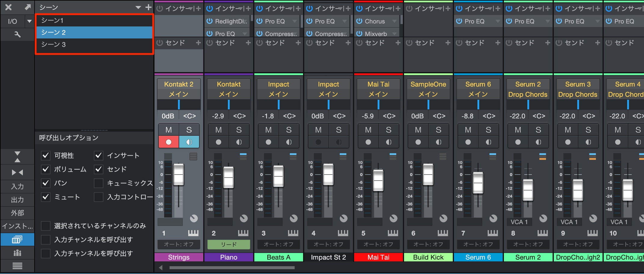Toggle RedlightDist insert power icon
Screen dimensions: 644x274
click(x=210, y=21)
